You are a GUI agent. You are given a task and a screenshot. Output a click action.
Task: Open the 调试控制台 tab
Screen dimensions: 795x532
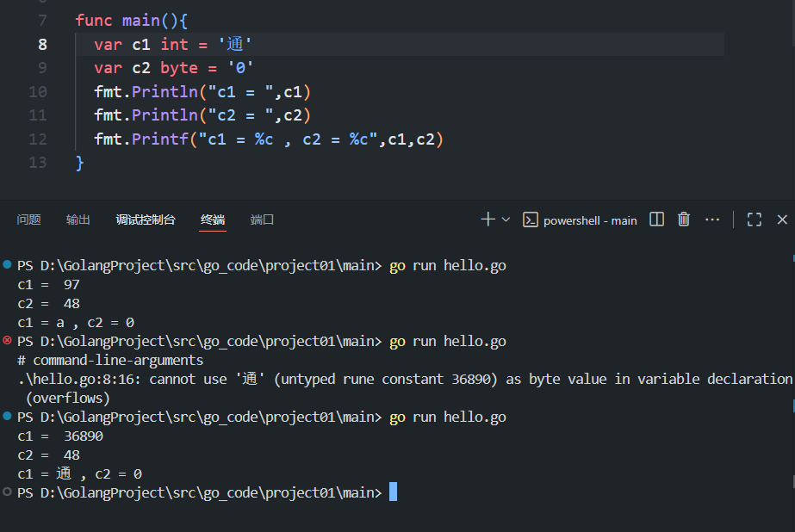[x=146, y=220]
